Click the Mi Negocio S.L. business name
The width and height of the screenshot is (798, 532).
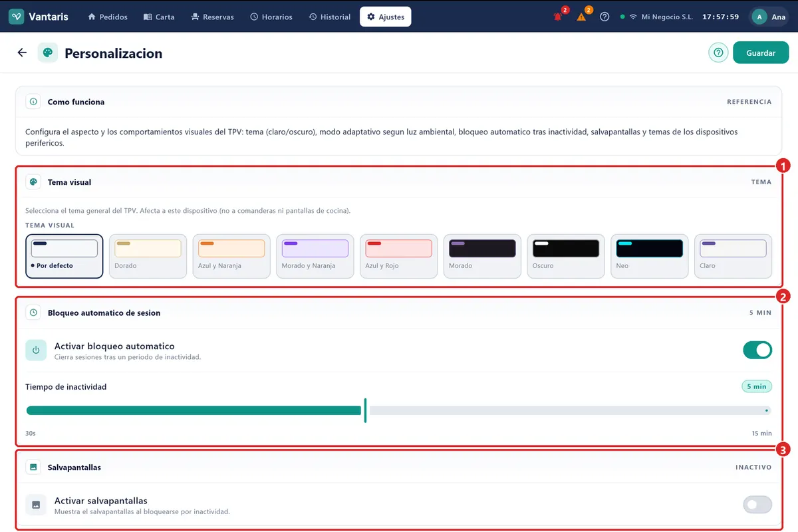667,17
